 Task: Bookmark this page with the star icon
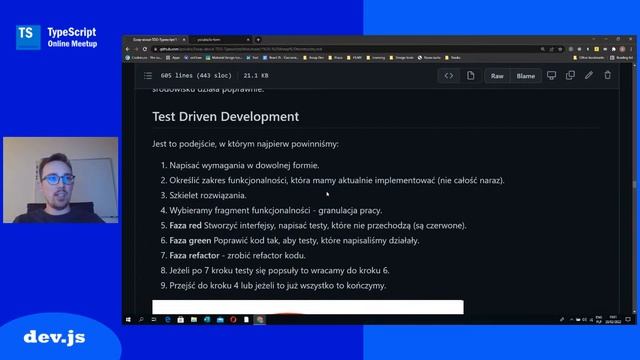tap(560, 49)
